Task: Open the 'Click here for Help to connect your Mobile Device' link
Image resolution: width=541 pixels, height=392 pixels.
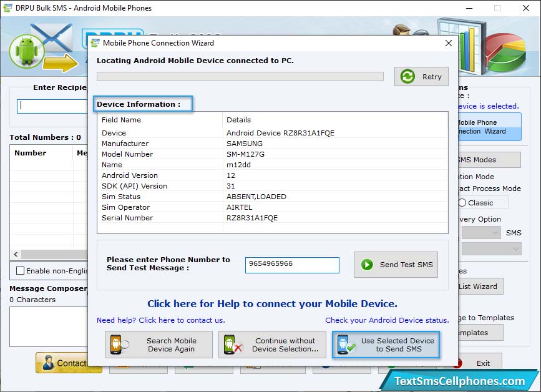Action: pyautogui.click(x=272, y=303)
